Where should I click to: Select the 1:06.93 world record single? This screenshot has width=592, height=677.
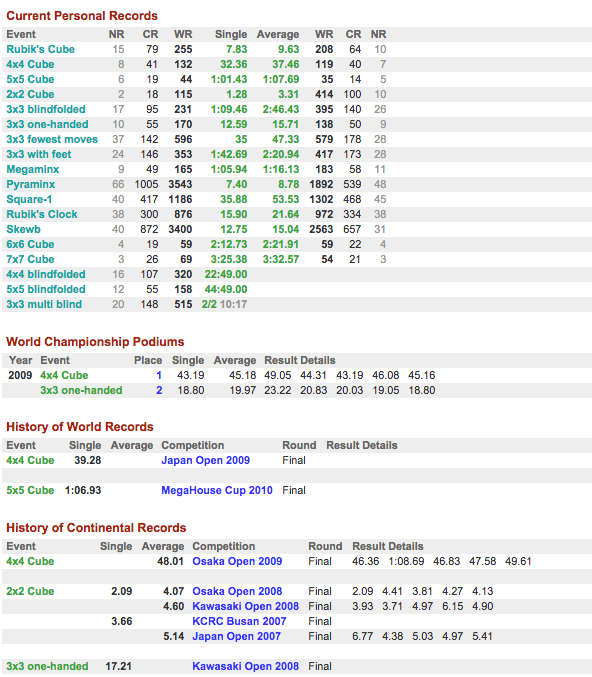pyautogui.click(x=83, y=490)
